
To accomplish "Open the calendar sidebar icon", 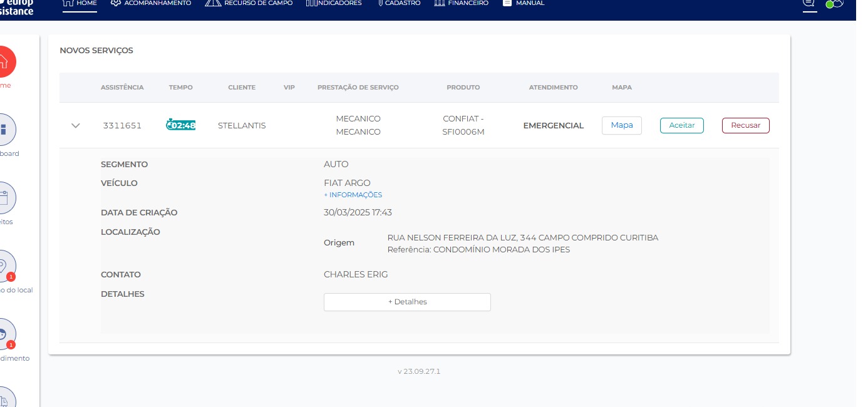I will point(4,198).
